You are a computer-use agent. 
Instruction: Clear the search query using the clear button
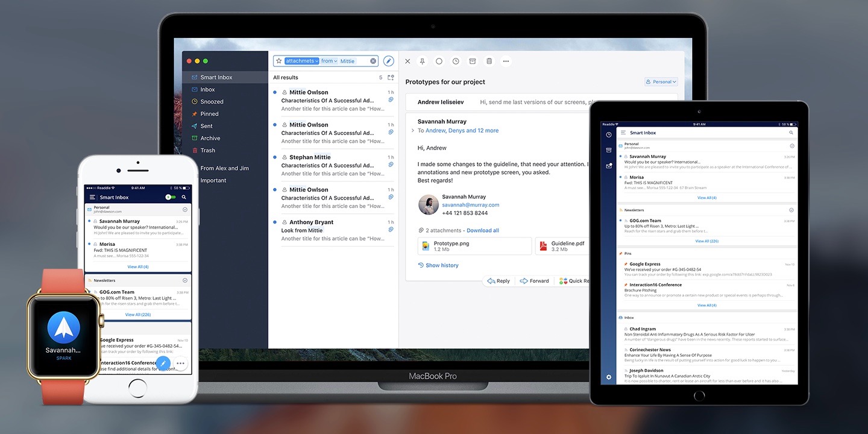point(373,60)
